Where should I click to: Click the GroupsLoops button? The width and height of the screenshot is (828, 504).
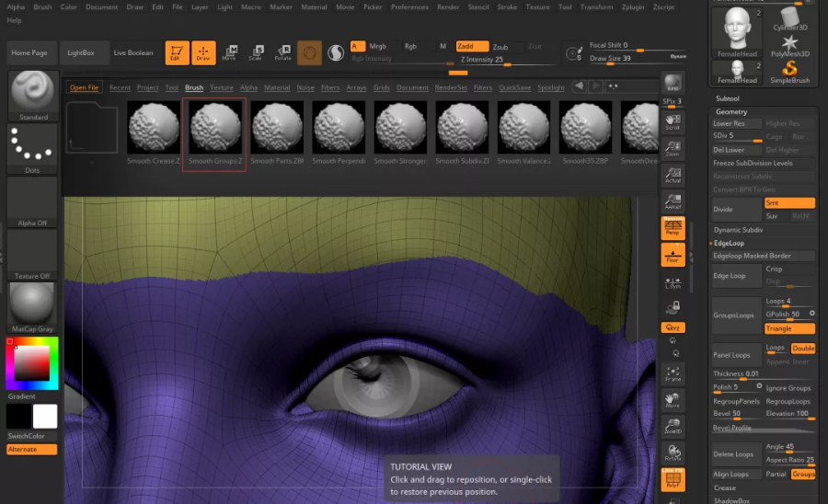coord(737,315)
